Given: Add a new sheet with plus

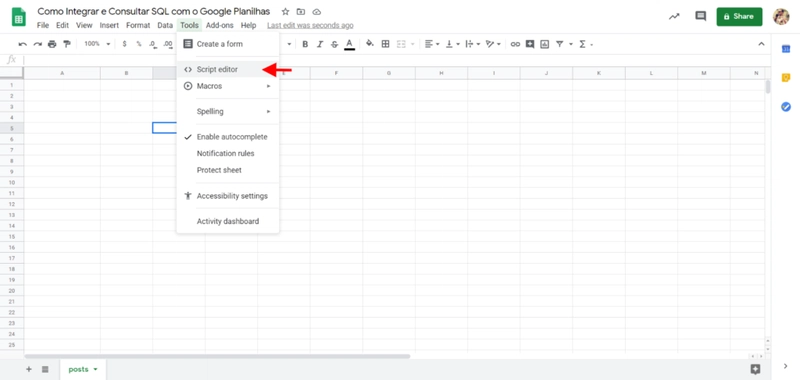Looking at the screenshot, I should (29, 369).
